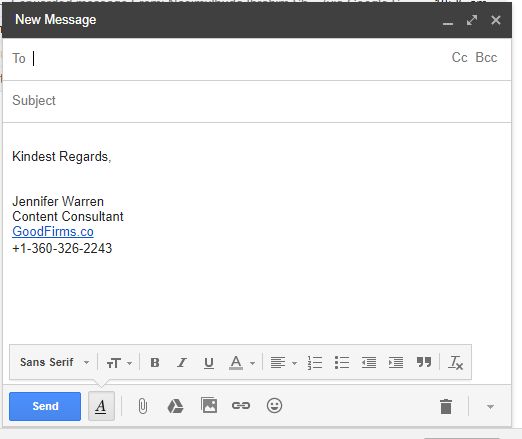
Task: Click the 'Kindest Regards,' text in body
Action: [x=62, y=156]
